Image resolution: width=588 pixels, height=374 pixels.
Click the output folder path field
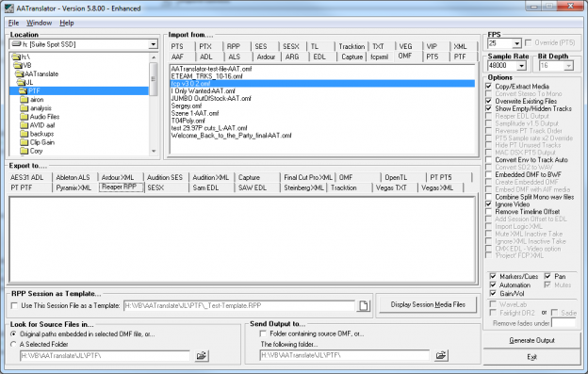click(344, 355)
